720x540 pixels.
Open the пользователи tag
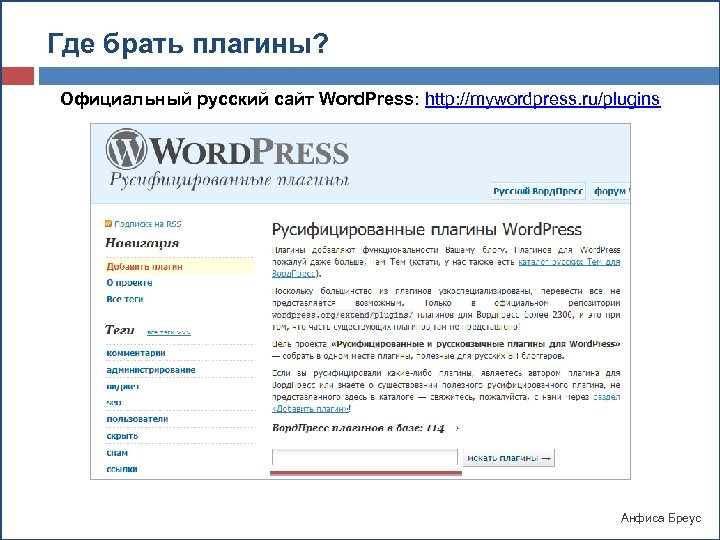pyautogui.click(x=137, y=419)
